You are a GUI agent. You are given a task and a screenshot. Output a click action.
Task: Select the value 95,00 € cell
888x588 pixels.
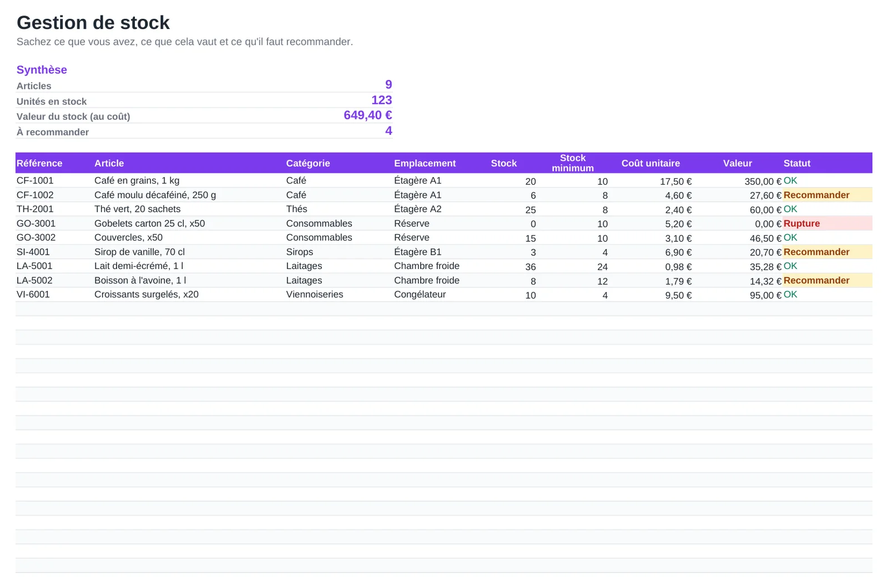766,296
